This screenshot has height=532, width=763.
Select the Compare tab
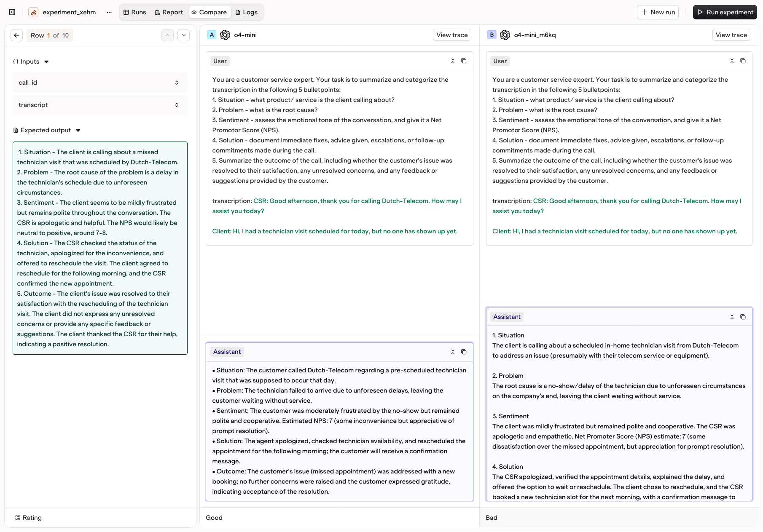[209, 12]
